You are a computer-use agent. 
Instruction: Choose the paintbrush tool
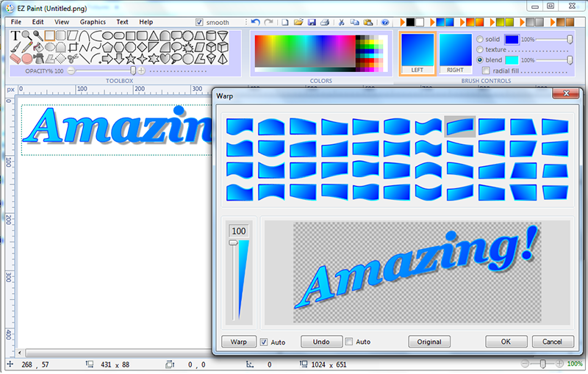15,48
